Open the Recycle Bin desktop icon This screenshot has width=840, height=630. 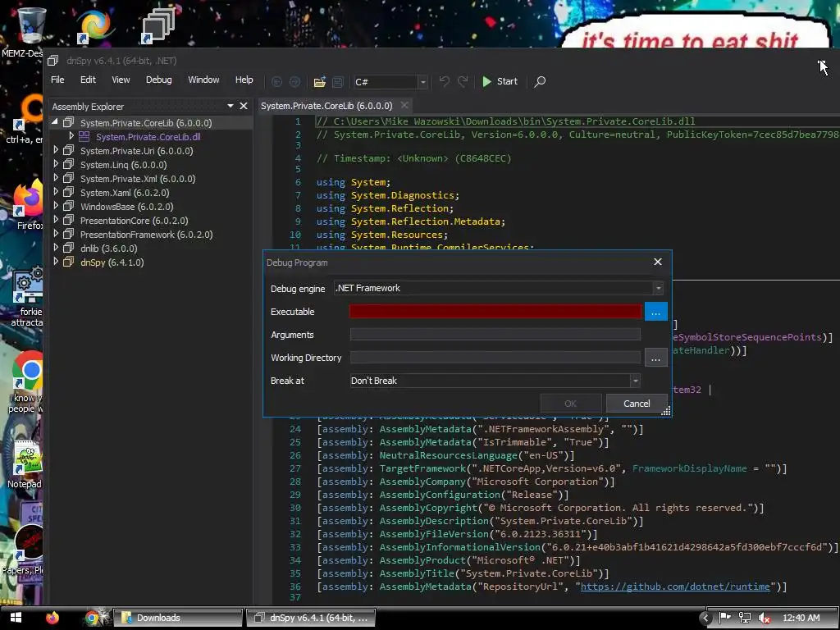click(x=30, y=25)
